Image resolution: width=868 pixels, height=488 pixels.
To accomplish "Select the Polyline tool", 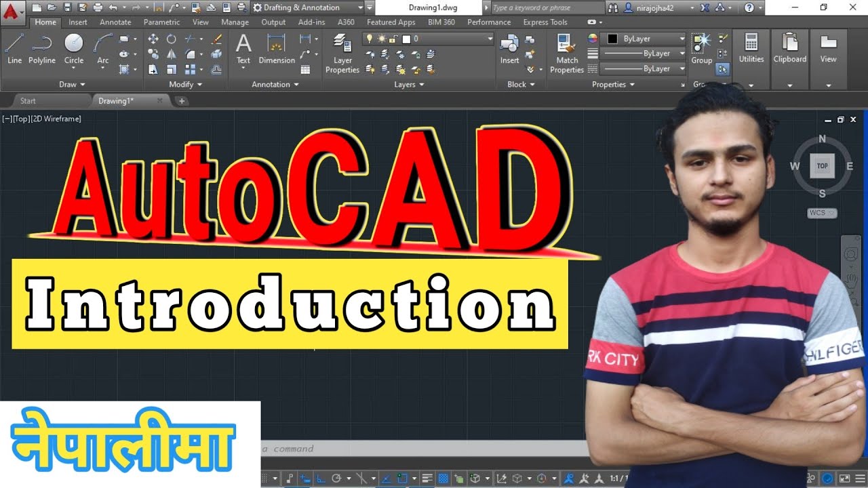I will [x=42, y=49].
